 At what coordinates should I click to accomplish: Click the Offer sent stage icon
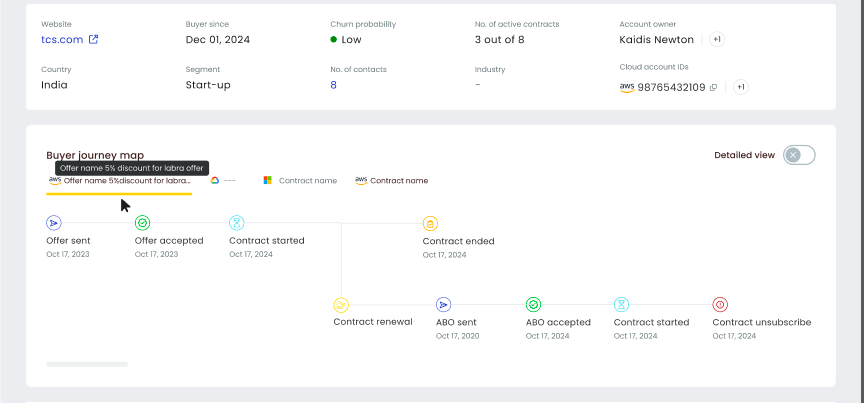coord(54,223)
